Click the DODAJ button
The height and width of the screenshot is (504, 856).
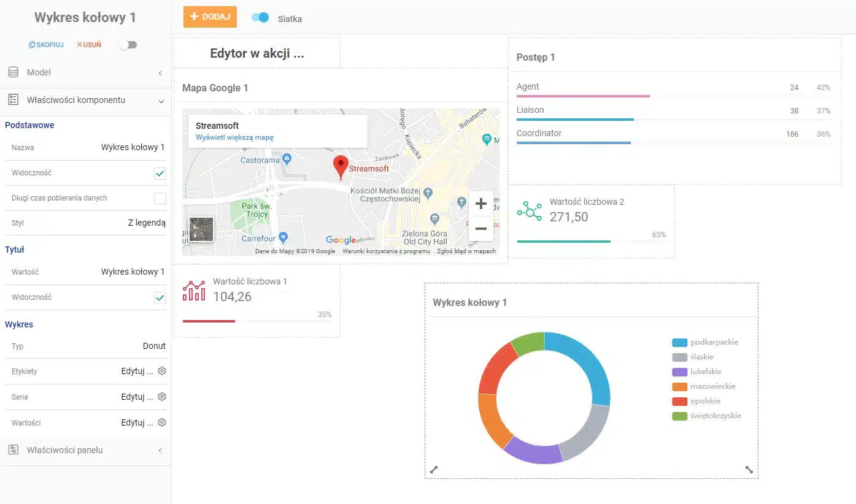pos(210,17)
